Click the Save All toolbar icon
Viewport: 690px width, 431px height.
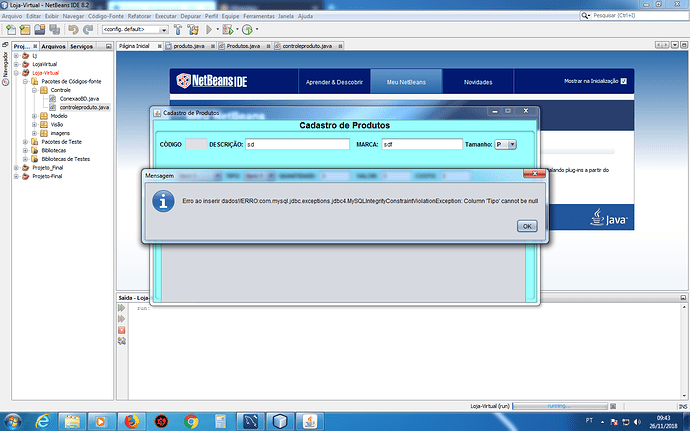coord(55,29)
